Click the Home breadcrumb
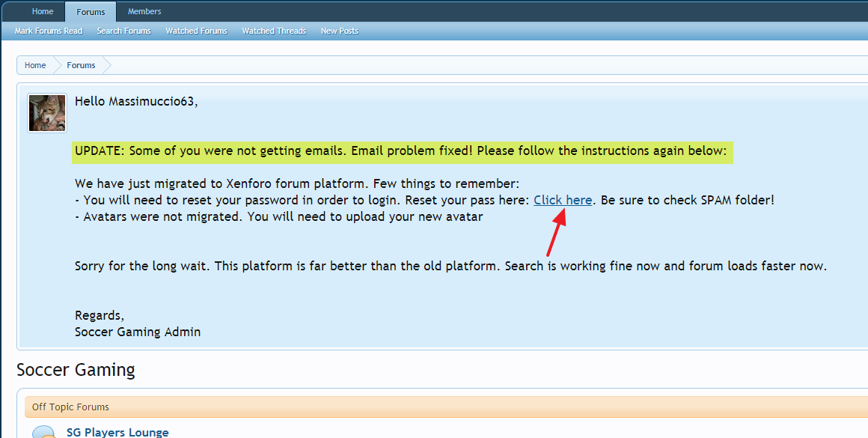The width and height of the screenshot is (868, 438). pyautogui.click(x=35, y=65)
